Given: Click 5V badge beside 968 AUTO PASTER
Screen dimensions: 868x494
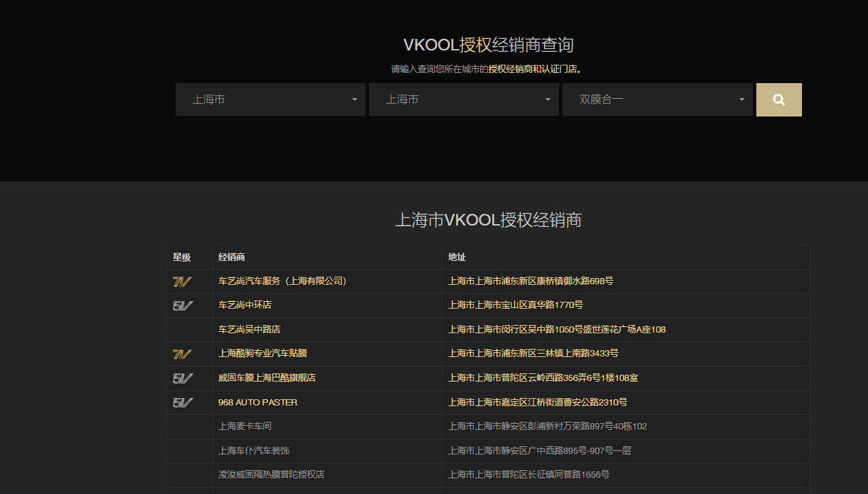Looking at the screenshot, I should pyautogui.click(x=182, y=403).
